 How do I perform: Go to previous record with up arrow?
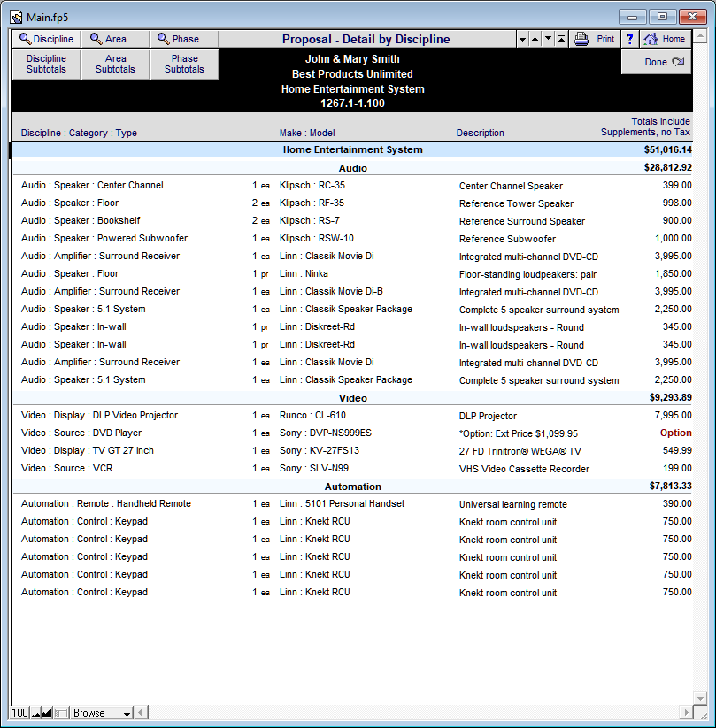pyautogui.click(x=535, y=40)
